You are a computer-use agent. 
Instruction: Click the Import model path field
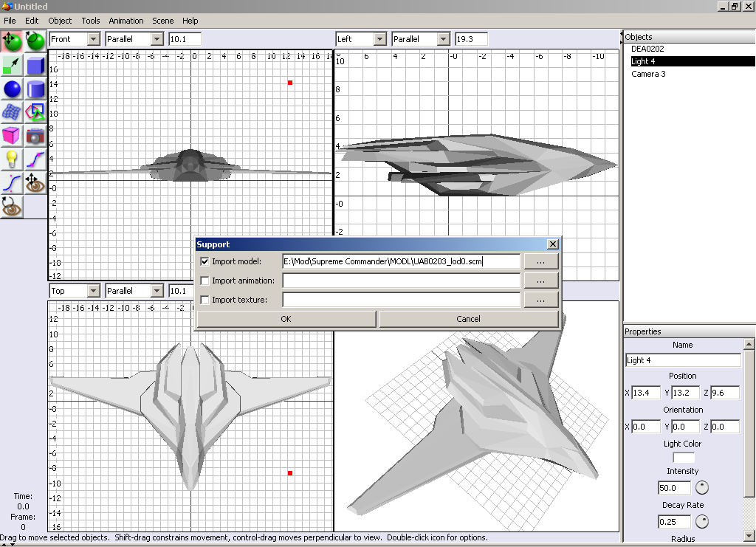pos(401,261)
